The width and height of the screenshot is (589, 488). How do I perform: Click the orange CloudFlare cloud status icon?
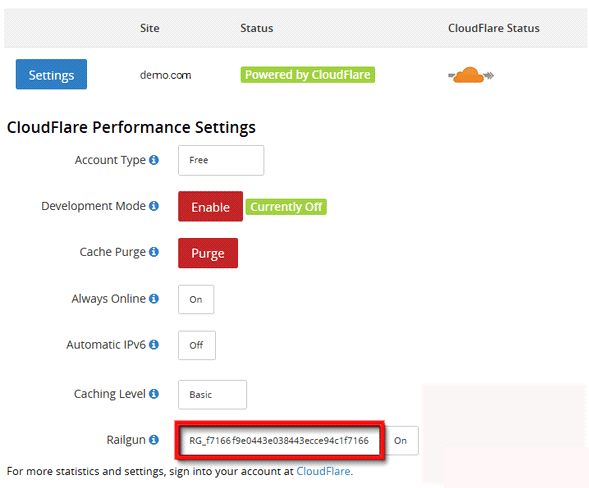coord(471,75)
